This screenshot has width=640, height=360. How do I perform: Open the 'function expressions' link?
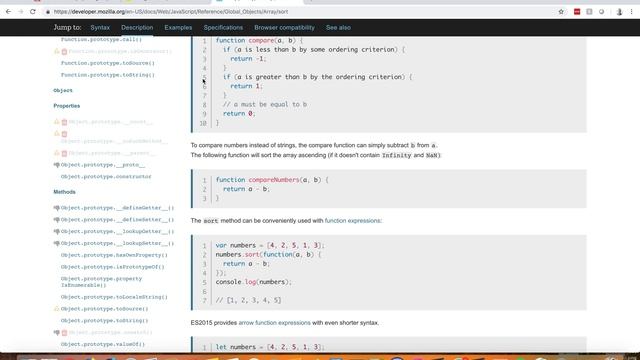353,220
